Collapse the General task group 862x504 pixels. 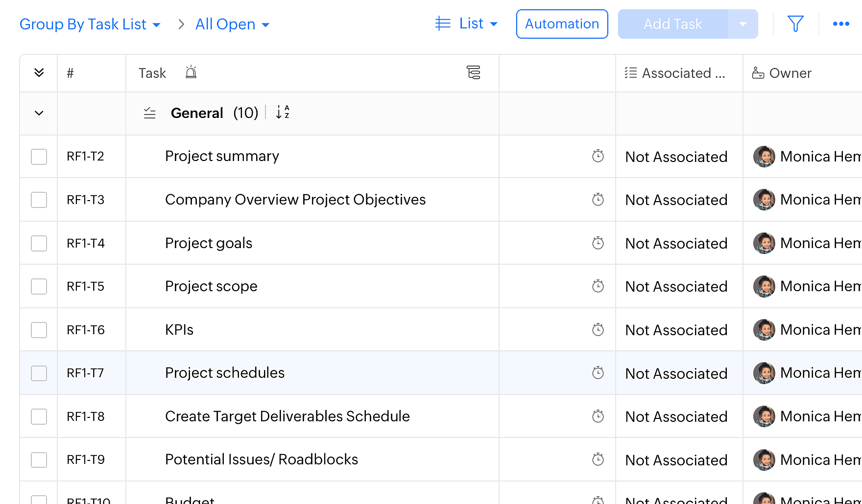pyautogui.click(x=39, y=113)
